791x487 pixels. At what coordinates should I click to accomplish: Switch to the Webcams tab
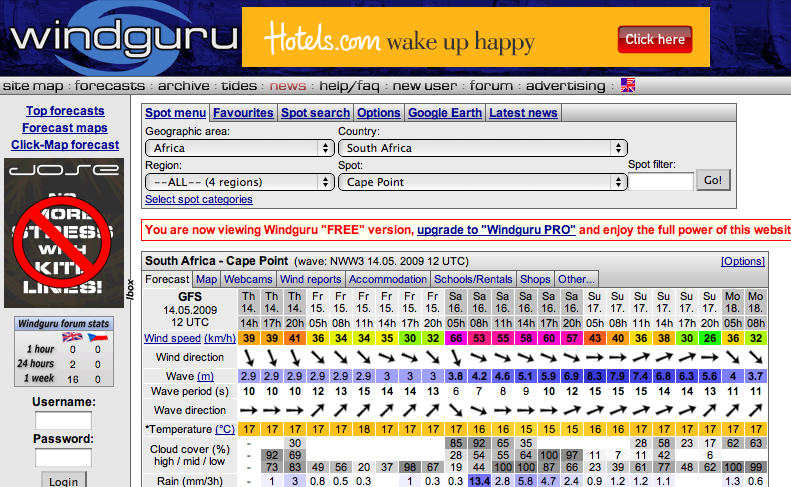click(248, 279)
